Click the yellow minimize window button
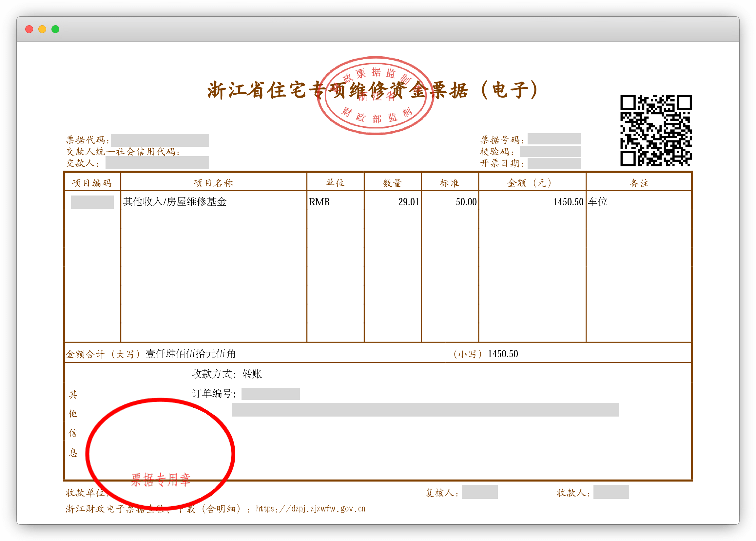This screenshot has height=541, width=756. pyautogui.click(x=42, y=29)
